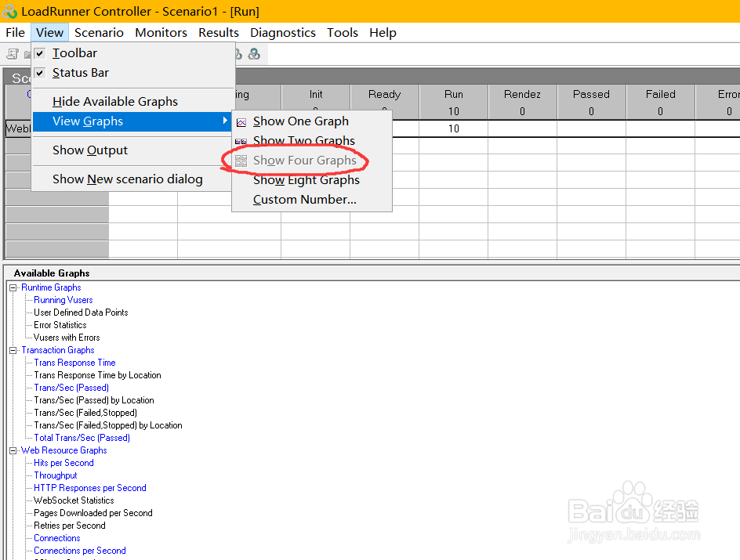The width and height of the screenshot is (740, 560).
Task: Select Show One Graph
Action: click(x=312, y=121)
